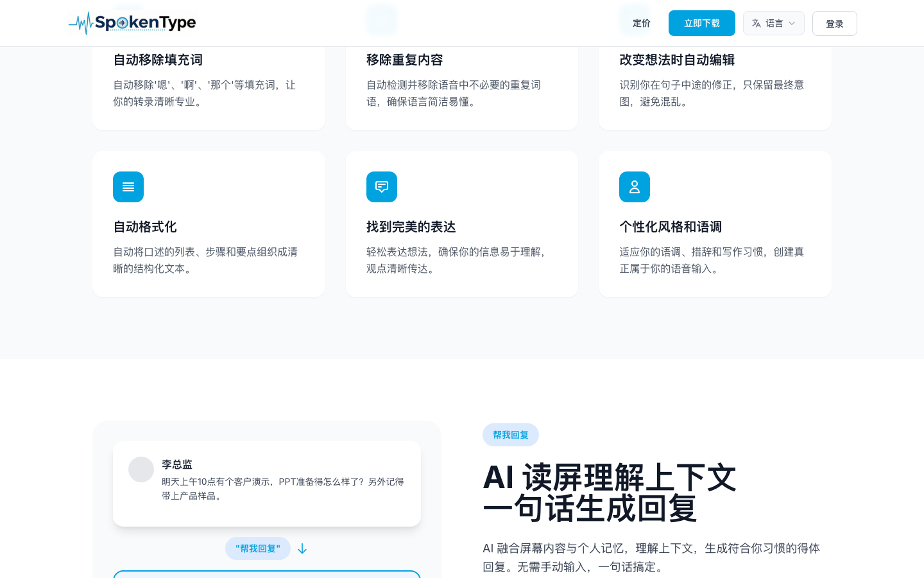924x578 pixels.
Task: Click description 轻松表达想法,确保你的信息易于理解
Action: click(x=456, y=260)
